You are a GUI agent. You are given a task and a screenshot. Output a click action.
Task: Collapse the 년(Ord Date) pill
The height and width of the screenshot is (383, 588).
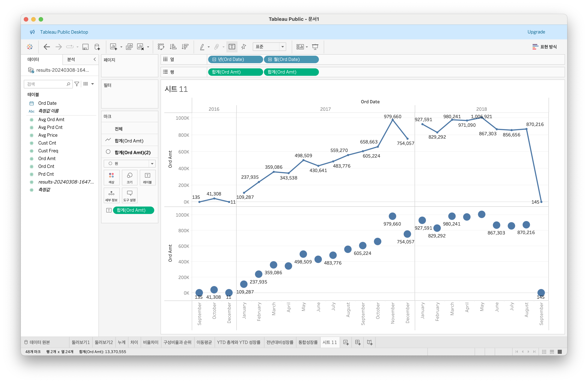214,59
